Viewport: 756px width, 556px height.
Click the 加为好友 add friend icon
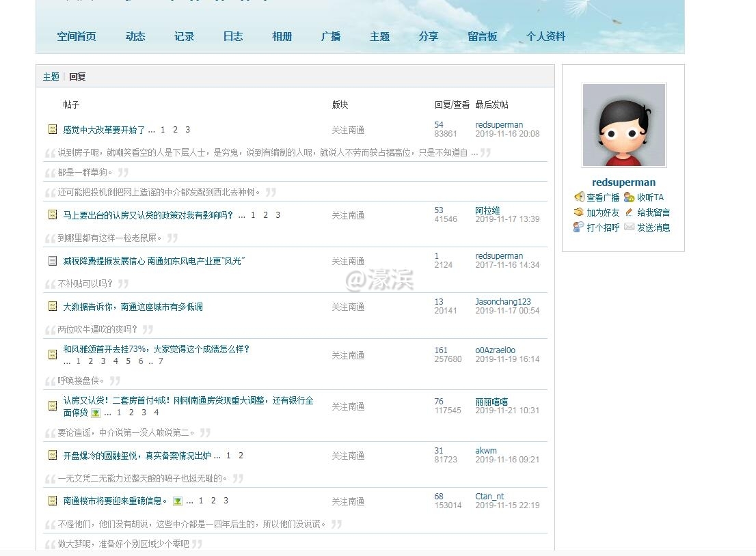click(x=579, y=212)
